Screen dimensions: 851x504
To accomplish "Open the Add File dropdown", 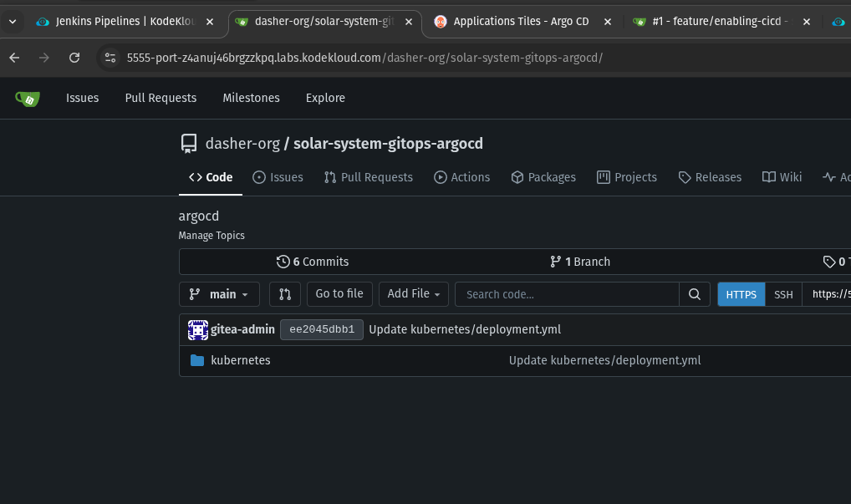I will [x=413, y=294].
